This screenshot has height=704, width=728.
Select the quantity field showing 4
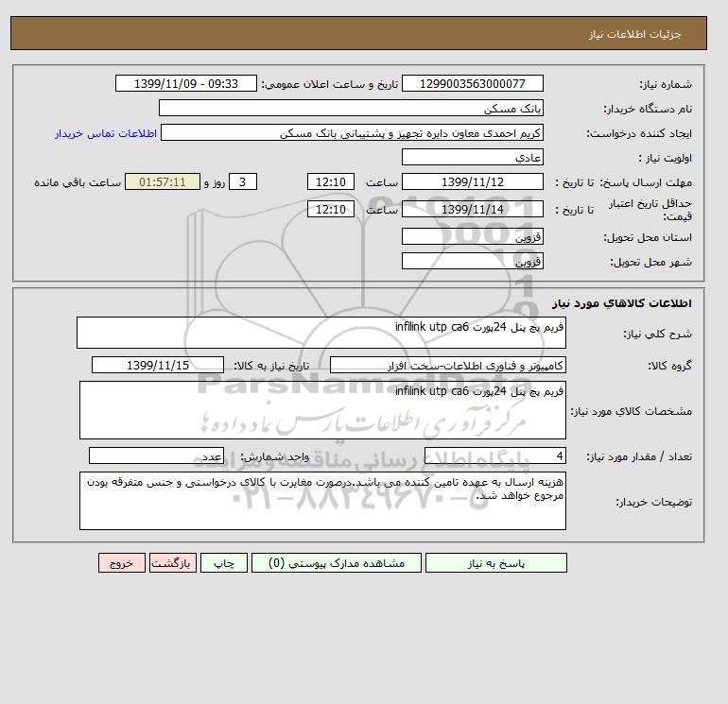495,455
